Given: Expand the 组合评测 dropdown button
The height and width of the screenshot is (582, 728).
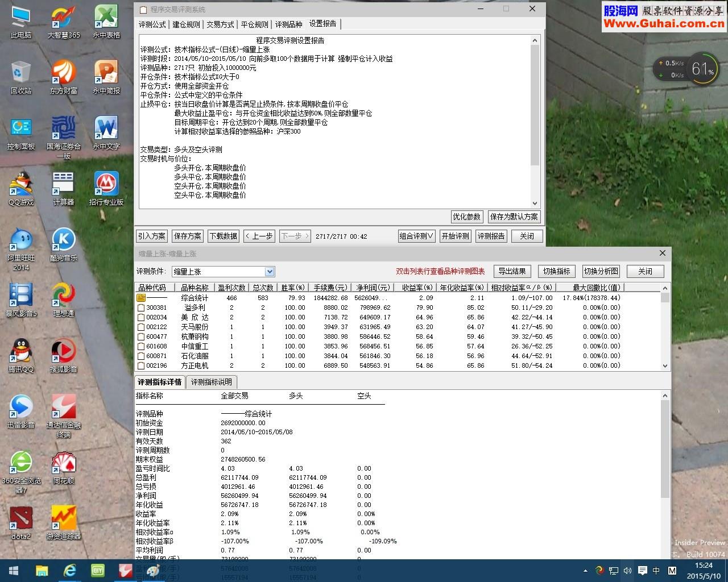Looking at the screenshot, I should [x=416, y=236].
